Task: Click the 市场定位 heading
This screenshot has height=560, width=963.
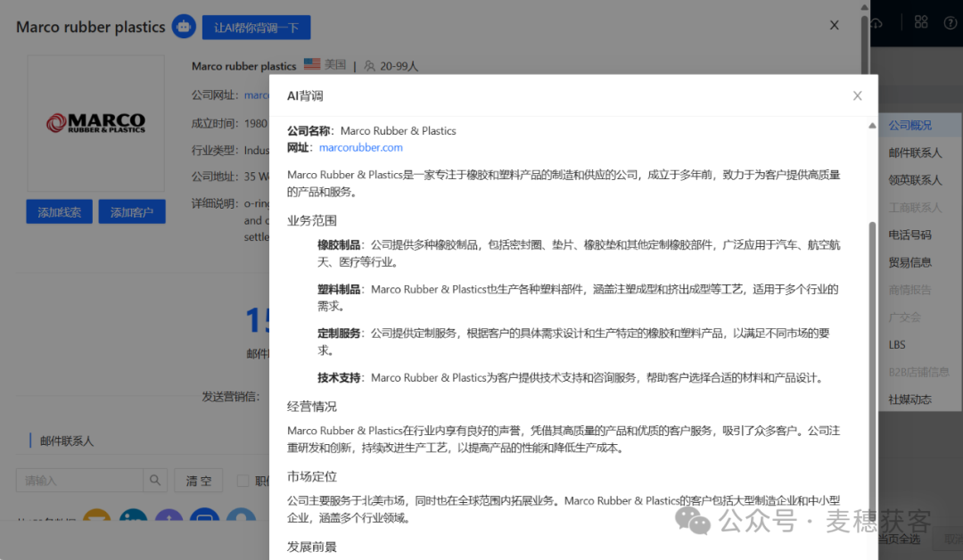Action: tap(312, 476)
